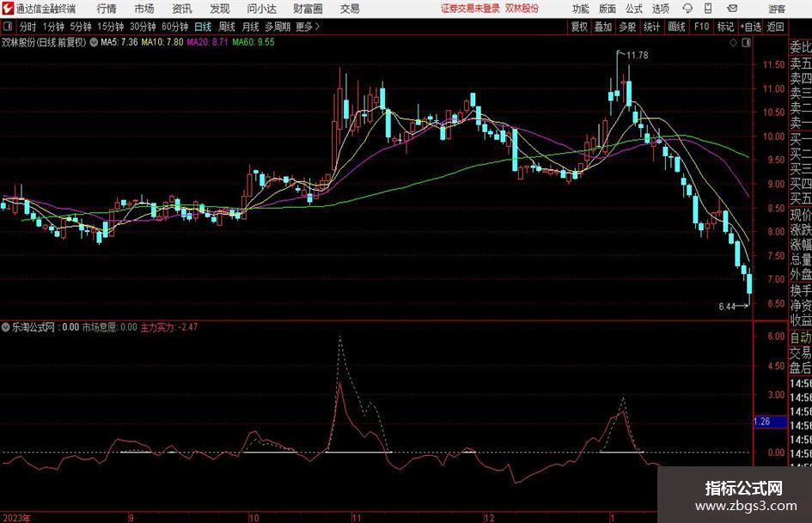Open the 行情 menu

tap(107, 9)
